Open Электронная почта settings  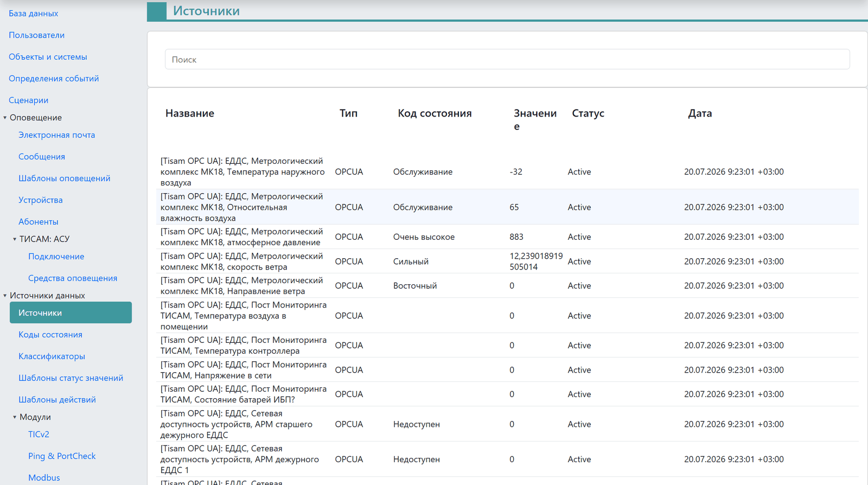(x=56, y=135)
